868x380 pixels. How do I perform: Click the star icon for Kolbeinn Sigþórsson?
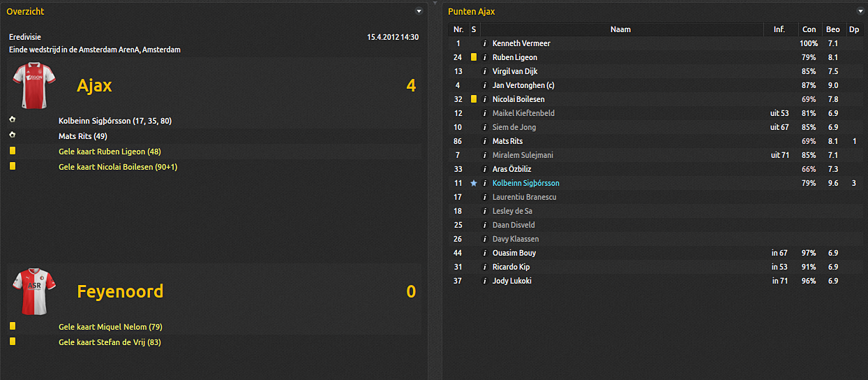474,183
